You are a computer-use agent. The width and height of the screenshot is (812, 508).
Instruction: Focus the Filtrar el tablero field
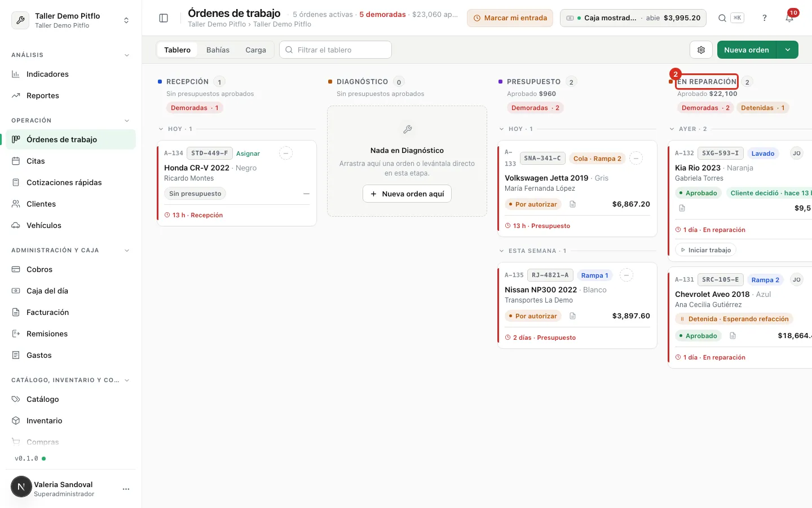pos(336,50)
